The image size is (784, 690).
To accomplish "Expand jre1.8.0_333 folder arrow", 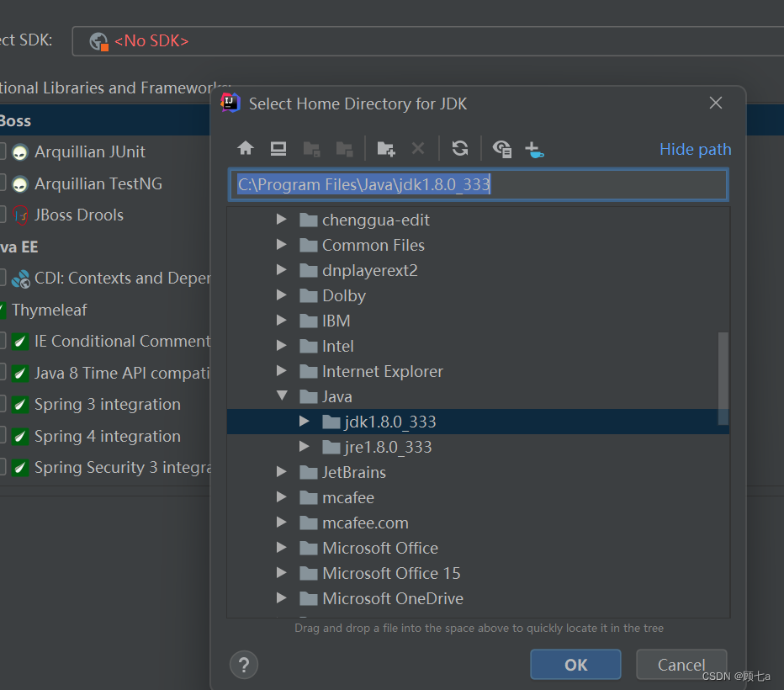I will [304, 447].
